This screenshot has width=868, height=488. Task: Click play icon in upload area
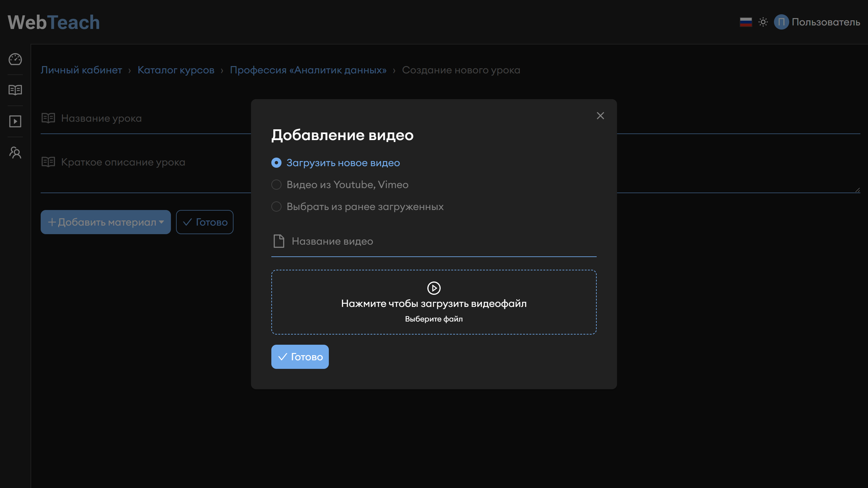[x=434, y=288]
